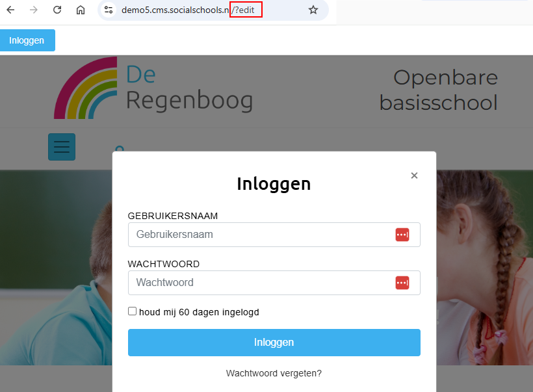Bookmark this page with the star icon
Viewport: 533px width, 392px height.
coord(313,10)
